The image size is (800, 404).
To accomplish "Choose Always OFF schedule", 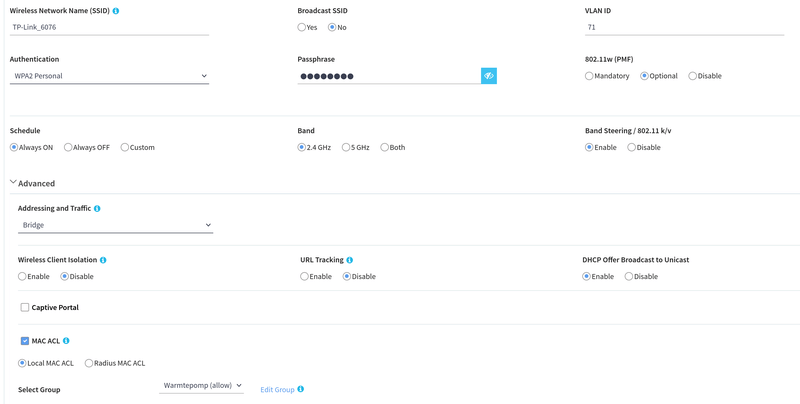I will pyautogui.click(x=68, y=147).
